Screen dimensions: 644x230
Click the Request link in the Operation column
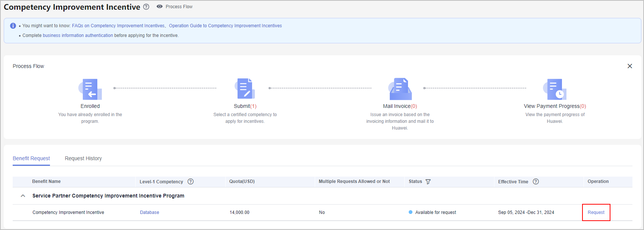(596, 212)
